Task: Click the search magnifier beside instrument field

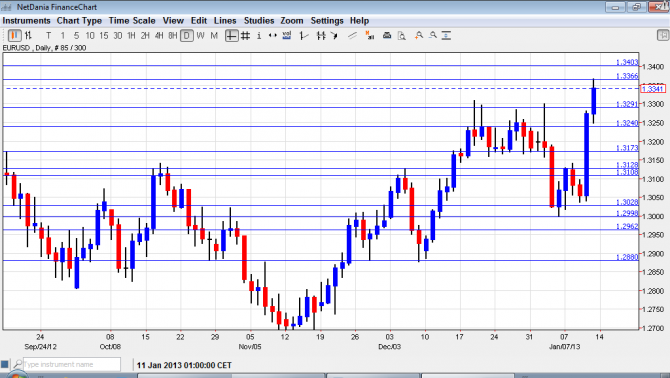Action: (18, 364)
